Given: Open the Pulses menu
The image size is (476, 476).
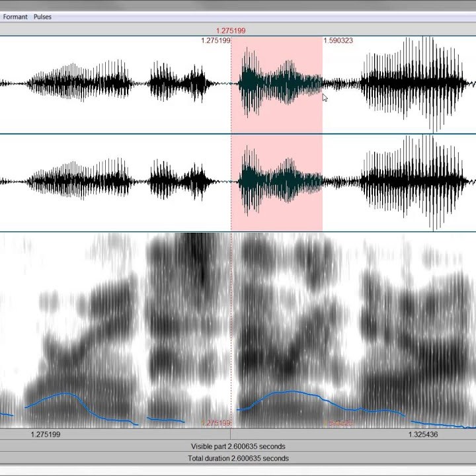Looking at the screenshot, I should 42,17.
